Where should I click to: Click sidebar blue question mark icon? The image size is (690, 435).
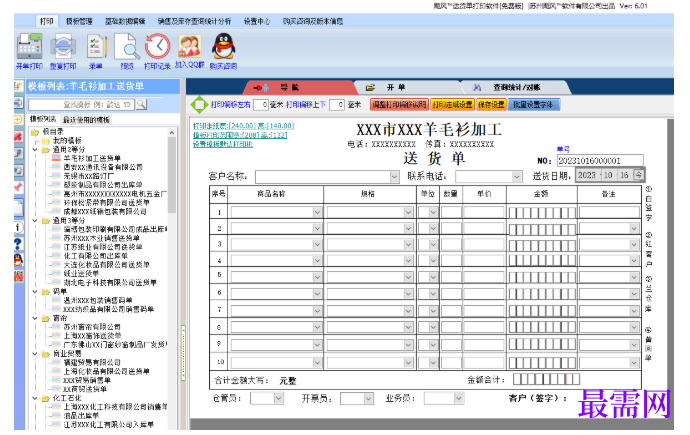coord(18,244)
